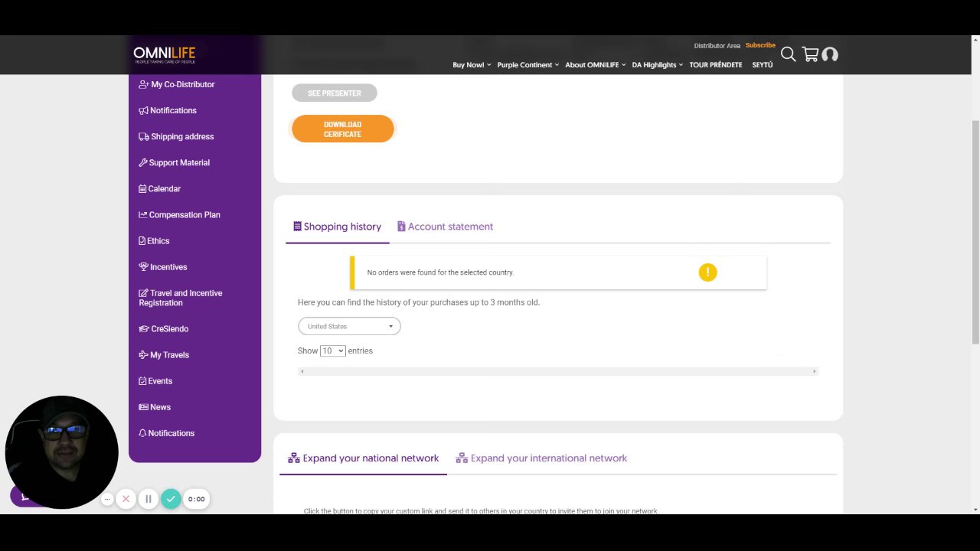
Task: Click the chart icon beside Compensation Plan
Action: [142, 214]
